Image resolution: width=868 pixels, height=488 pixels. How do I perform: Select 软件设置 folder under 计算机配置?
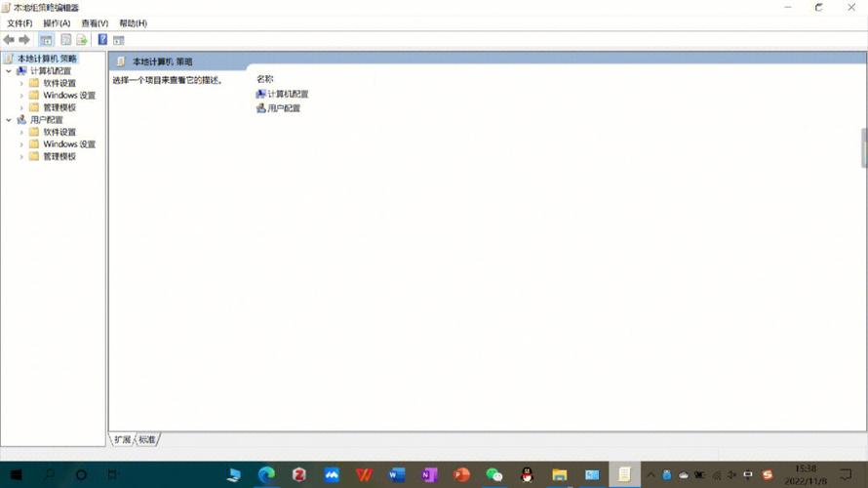[x=59, y=83]
